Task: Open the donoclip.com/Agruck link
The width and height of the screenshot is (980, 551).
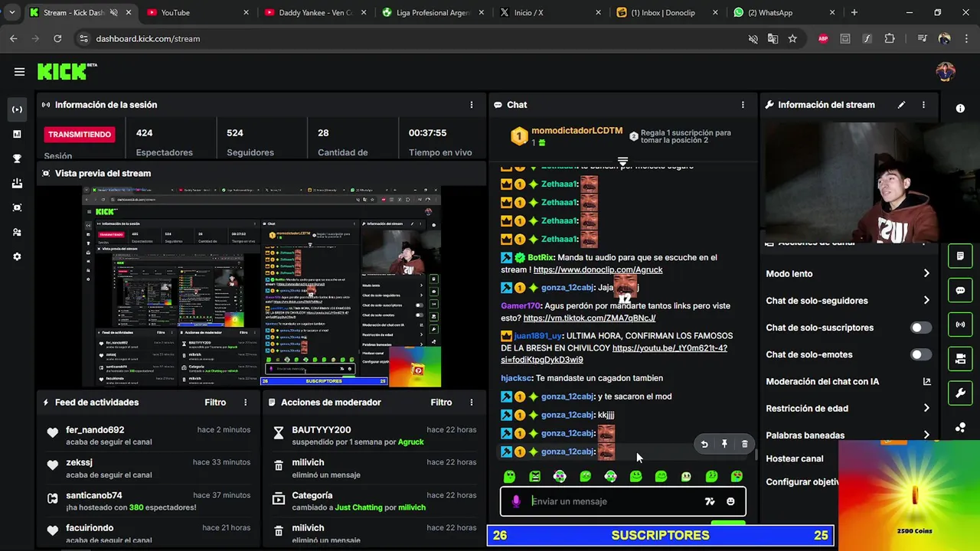Action: coord(598,269)
